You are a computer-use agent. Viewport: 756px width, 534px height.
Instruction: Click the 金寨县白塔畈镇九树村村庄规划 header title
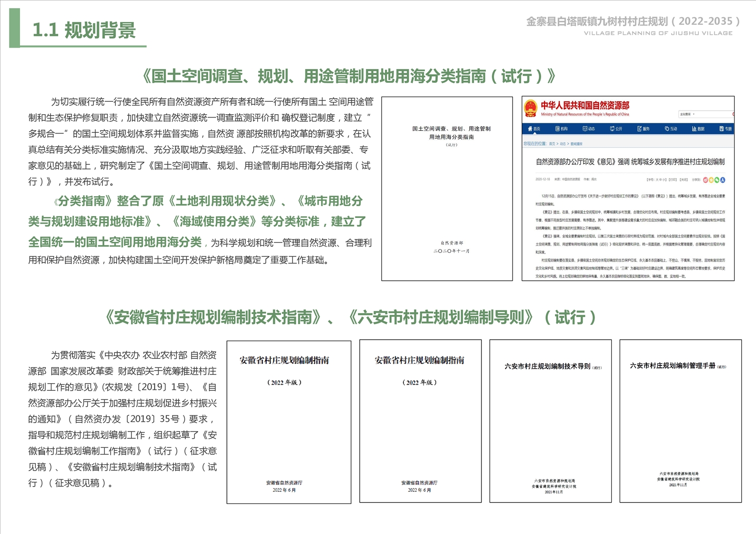click(633, 21)
